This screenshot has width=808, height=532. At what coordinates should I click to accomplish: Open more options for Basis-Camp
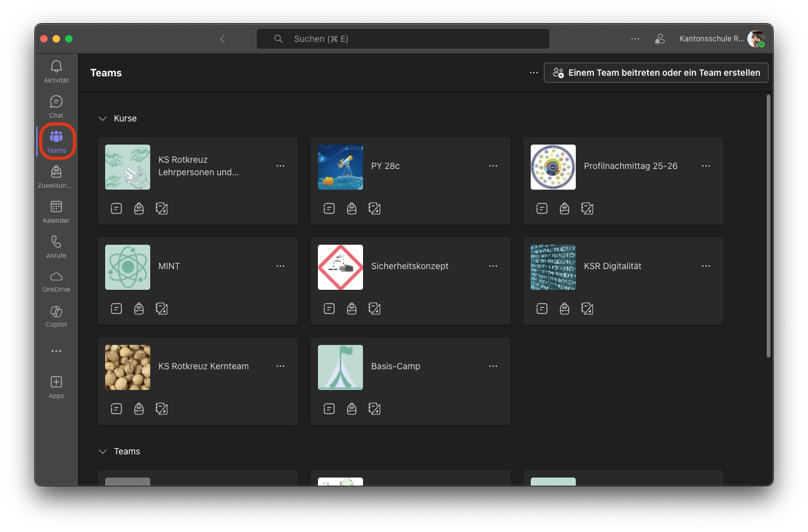point(493,366)
